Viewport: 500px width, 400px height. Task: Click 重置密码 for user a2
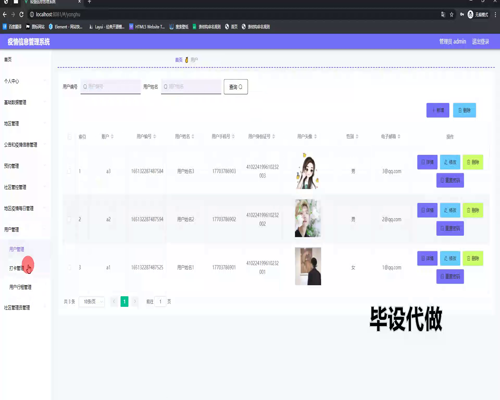point(450,228)
